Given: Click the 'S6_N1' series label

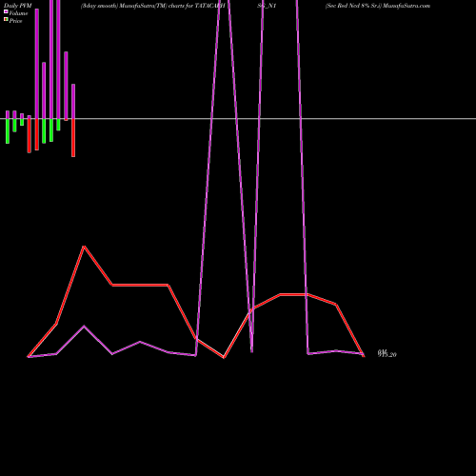Looking at the screenshot, I should pos(267,6).
